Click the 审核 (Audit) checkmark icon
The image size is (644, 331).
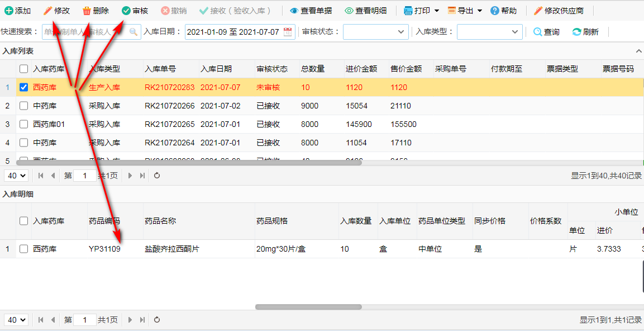coord(126,11)
